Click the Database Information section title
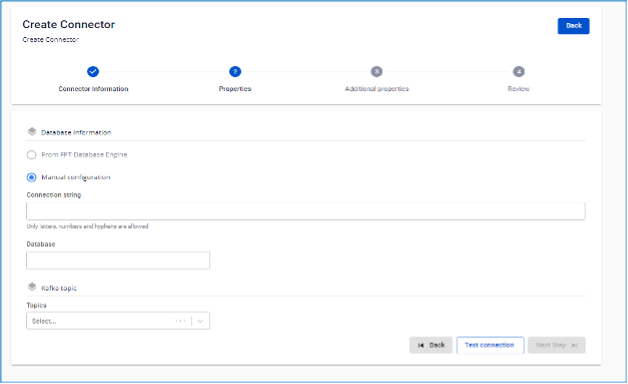The height and width of the screenshot is (384, 628). click(x=76, y=133)
